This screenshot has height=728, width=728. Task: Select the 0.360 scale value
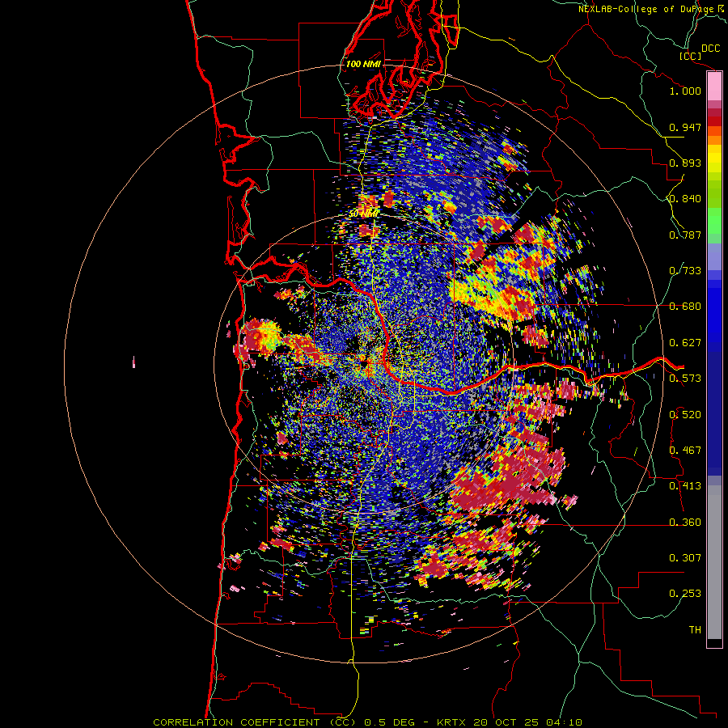pos(685,523)
